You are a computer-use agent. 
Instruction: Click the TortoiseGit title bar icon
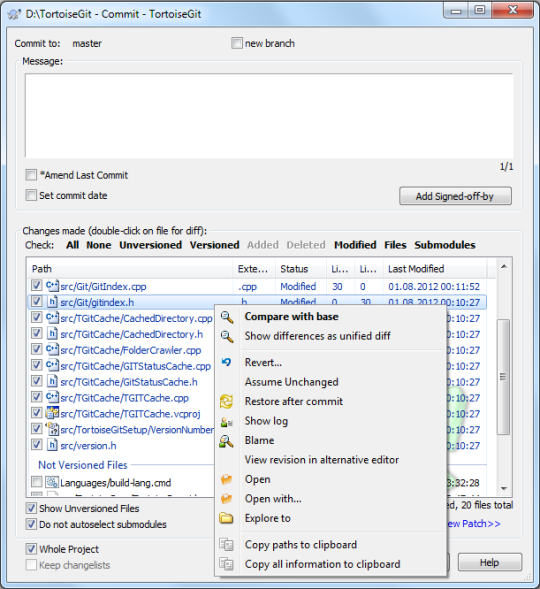14,14
